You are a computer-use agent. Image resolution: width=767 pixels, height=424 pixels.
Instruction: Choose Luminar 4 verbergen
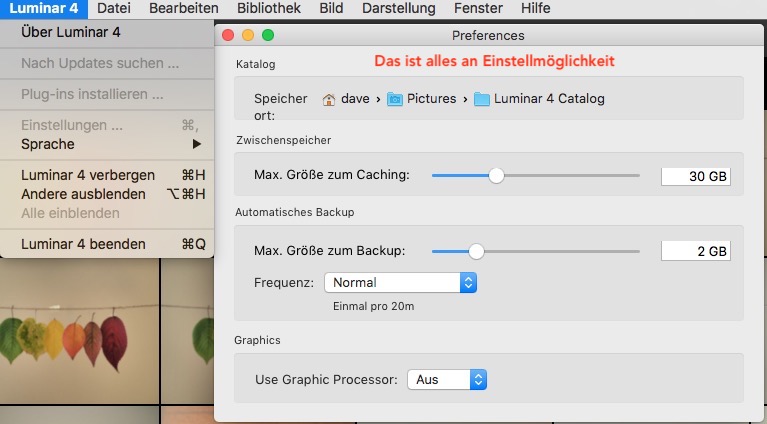[x=107, y=175]
